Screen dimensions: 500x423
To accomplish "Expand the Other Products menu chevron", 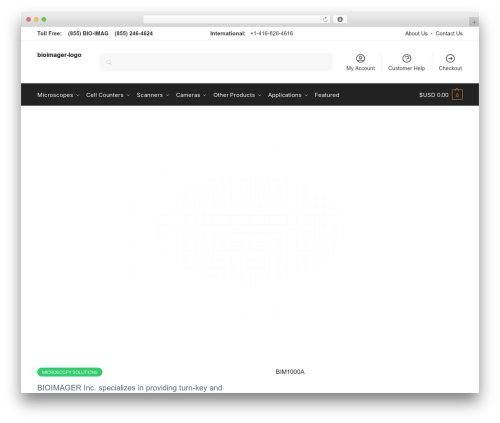I will [259, 95].
